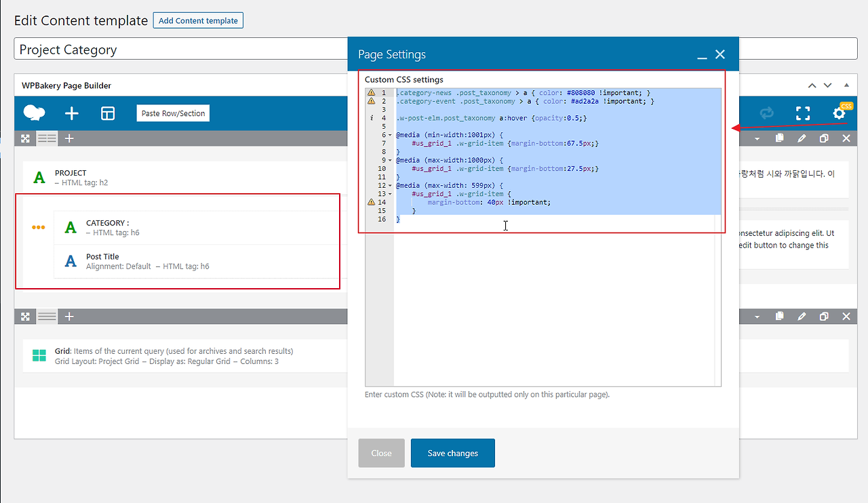Delete the Grid row

pos(846,317)
